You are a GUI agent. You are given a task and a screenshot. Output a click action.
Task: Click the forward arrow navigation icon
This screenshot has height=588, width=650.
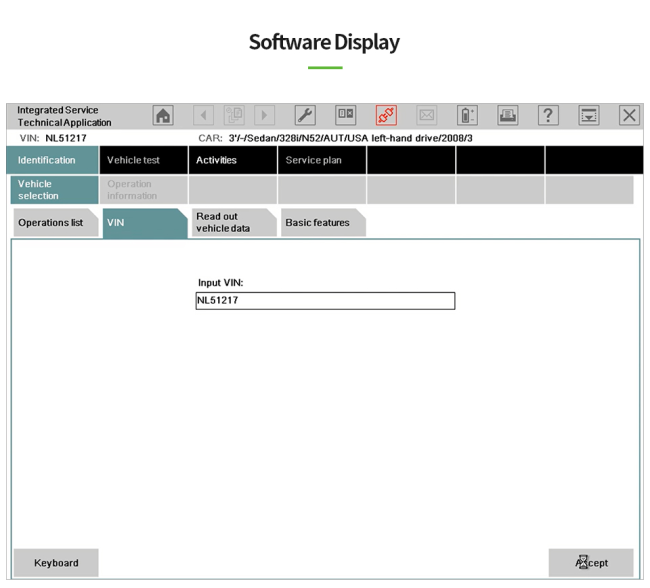pos(265,116)
